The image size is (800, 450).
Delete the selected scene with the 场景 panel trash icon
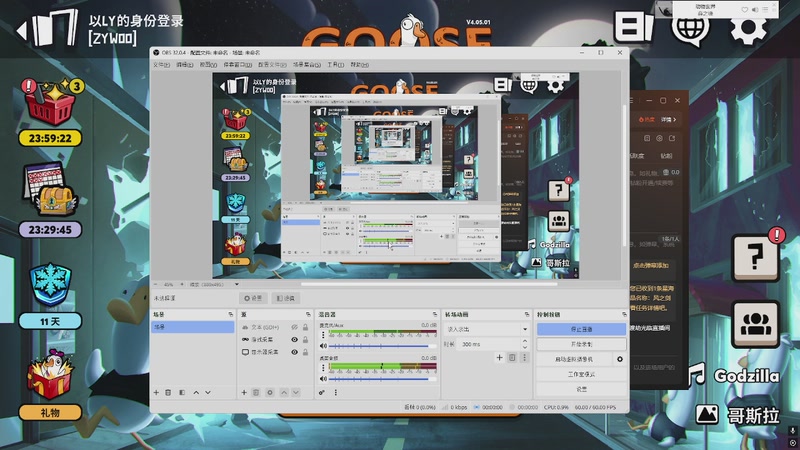coord(168,392)
